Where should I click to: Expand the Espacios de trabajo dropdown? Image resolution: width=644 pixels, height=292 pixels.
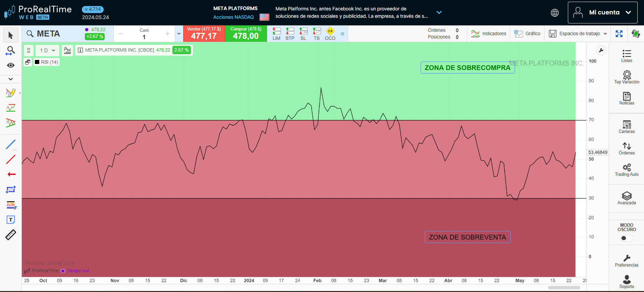point(578,33)
